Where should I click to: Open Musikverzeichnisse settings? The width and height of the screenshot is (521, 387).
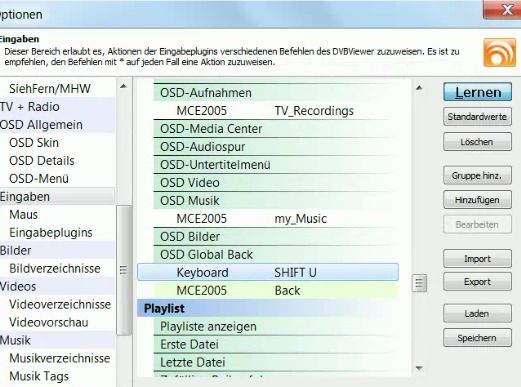tap(59, 359)
